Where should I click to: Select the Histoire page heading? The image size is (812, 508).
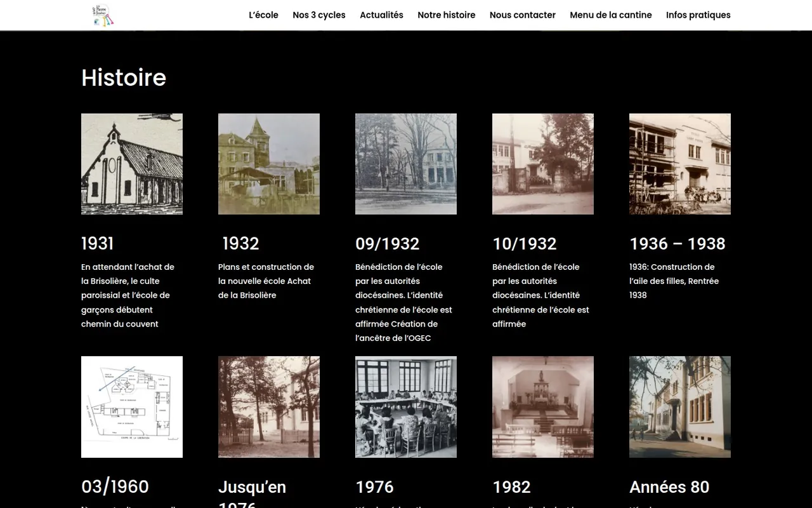[124, 77]
